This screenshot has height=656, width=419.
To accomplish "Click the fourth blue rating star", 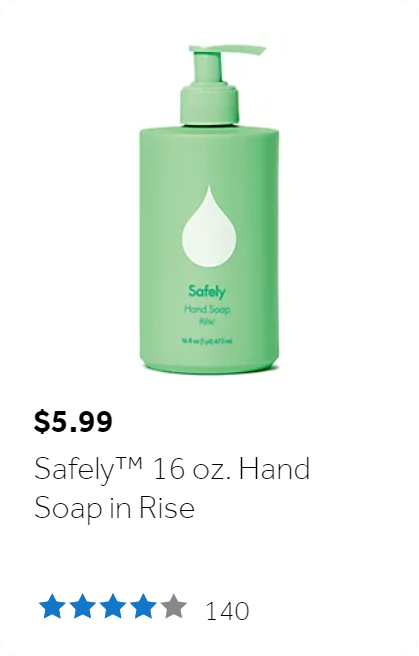I will (143, 605).
